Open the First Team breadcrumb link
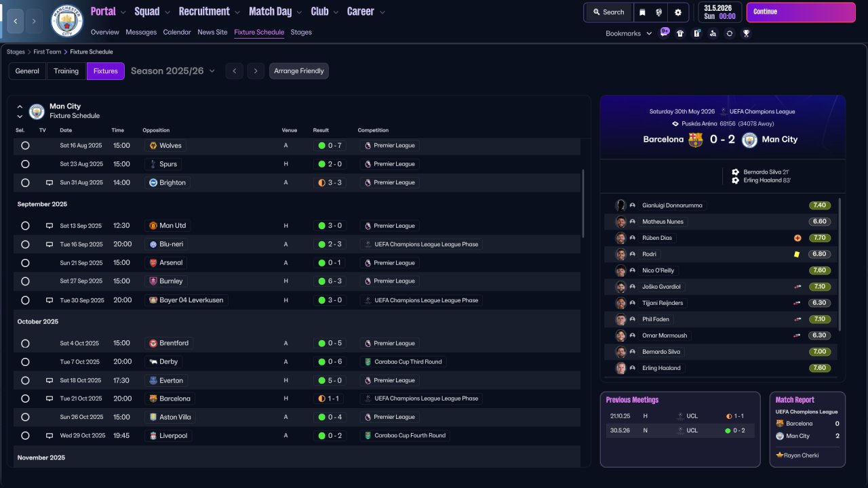The height and width of the screenshot is (488, 868). pos(47,52)
